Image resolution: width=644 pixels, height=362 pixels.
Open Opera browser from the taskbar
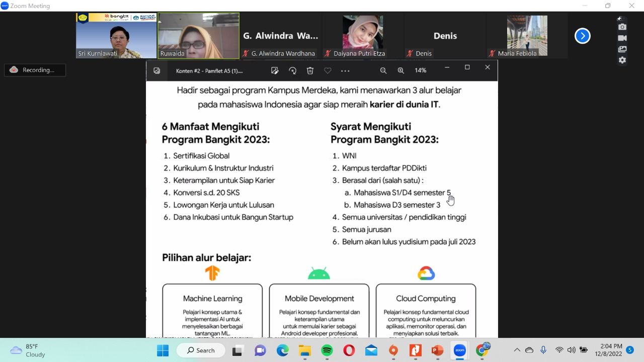349,350
